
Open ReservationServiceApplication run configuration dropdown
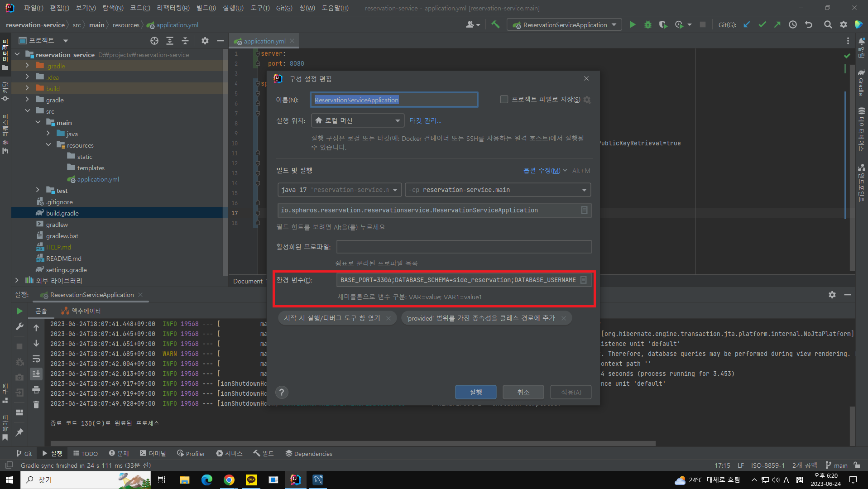coord(564,25)
